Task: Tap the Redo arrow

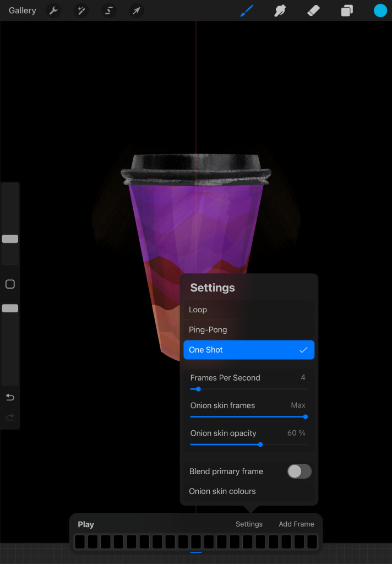Action: [10, 417]
